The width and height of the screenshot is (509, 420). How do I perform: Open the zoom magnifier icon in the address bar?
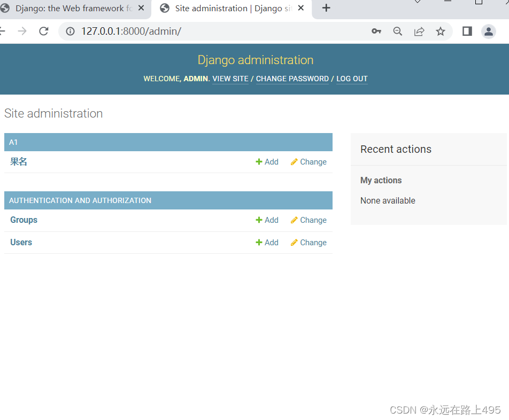(397, 31)
